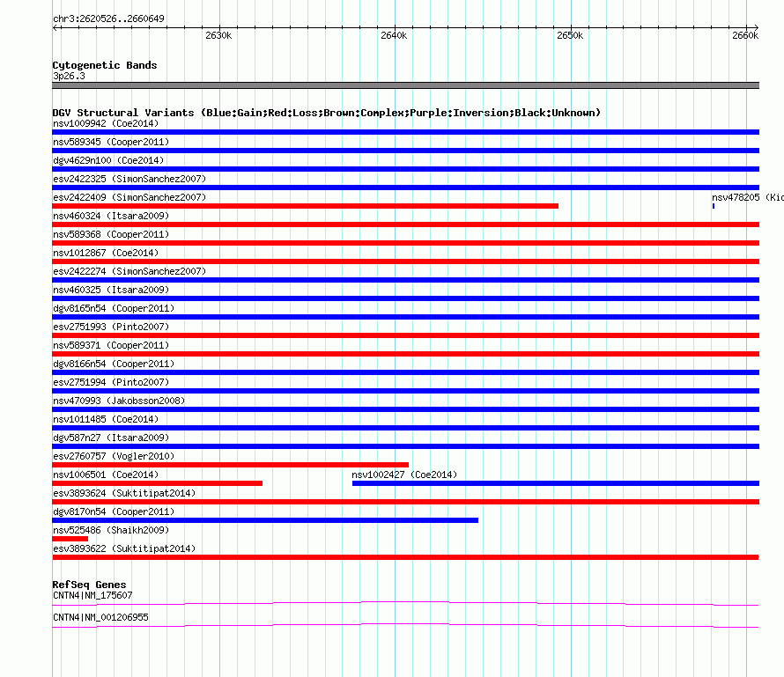Open the esv3893624 (Suktitipat2014) label

click(x=124, y=493)
